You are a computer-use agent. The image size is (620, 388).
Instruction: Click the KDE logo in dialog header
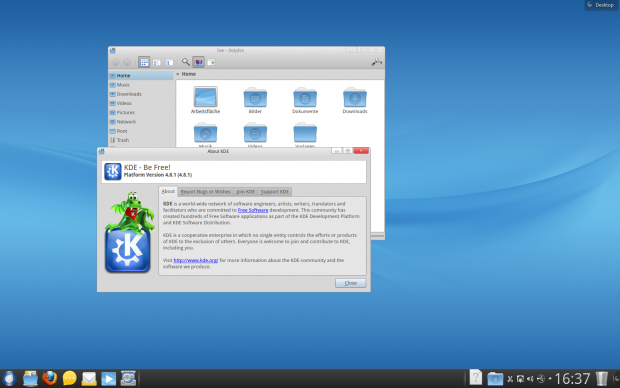point(113,171)
